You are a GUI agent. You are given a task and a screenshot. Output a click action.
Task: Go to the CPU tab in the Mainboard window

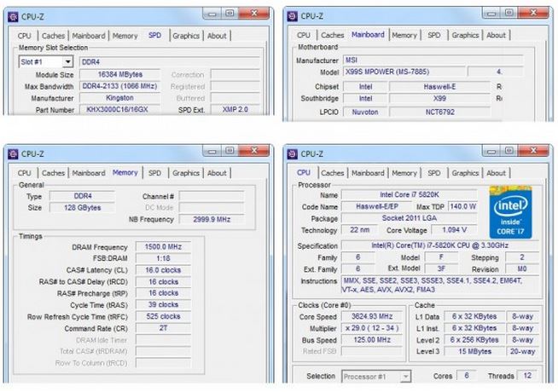click(303, 36)
